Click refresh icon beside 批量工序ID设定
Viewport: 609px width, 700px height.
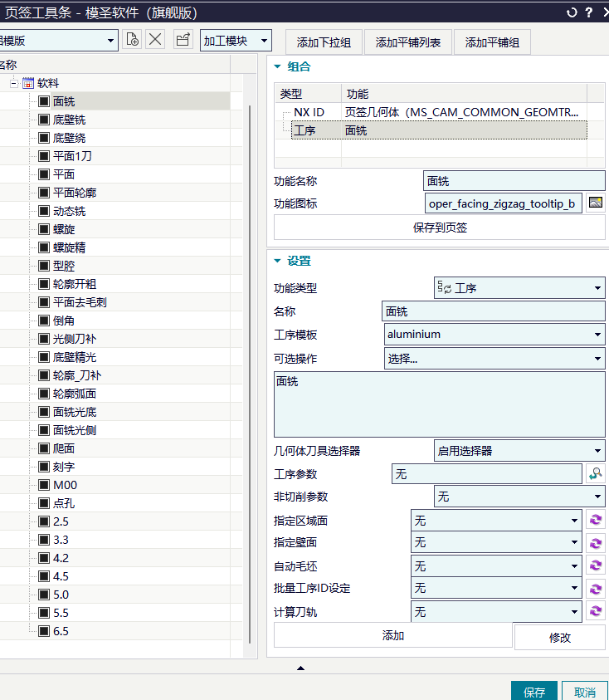point(596,589)
